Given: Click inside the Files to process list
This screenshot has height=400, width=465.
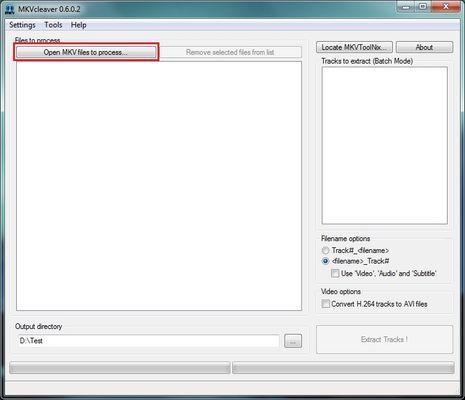Looking at the screenshot, I should click(159, 186).
